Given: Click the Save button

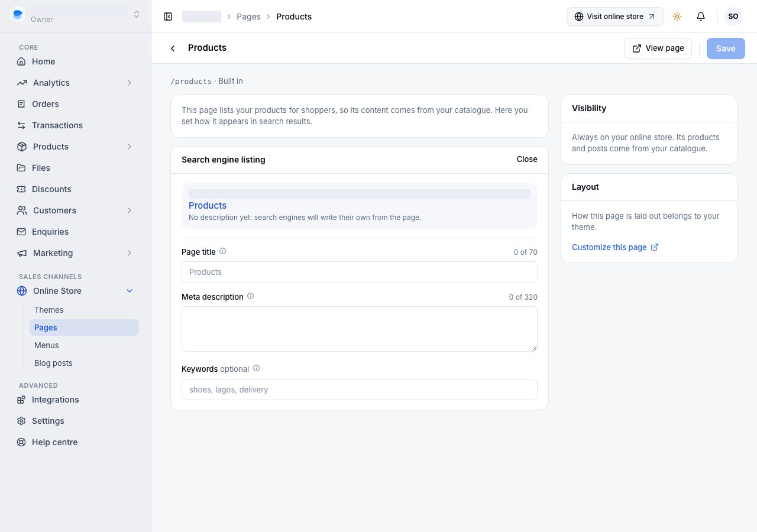Looking at the screenshot, I should (x=726, y=48).
